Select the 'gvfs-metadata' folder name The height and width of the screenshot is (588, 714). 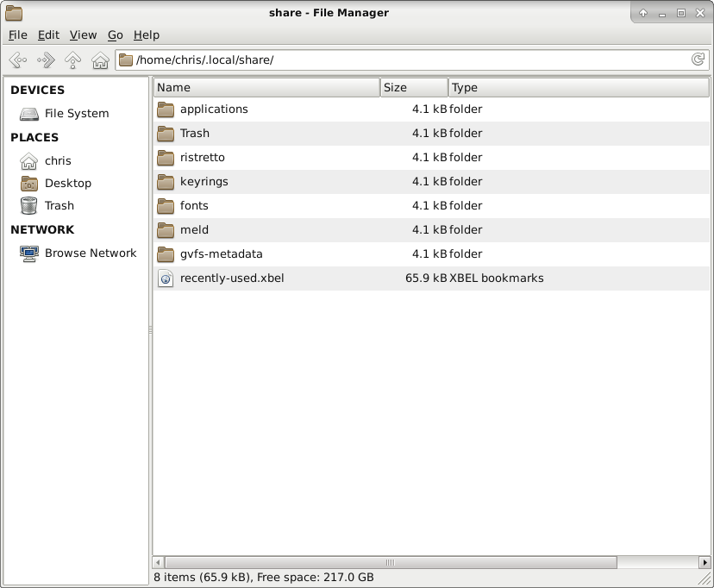[222, 254]
